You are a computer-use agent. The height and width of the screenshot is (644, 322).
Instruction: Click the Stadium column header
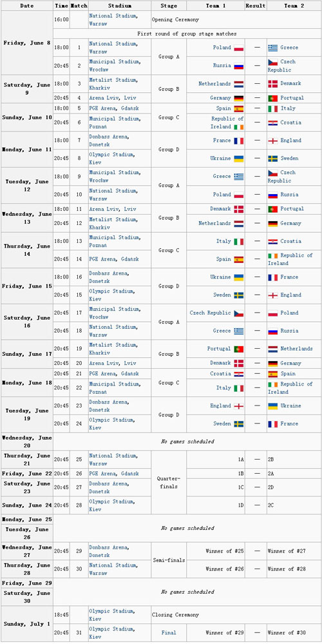[x=119, y=6]
